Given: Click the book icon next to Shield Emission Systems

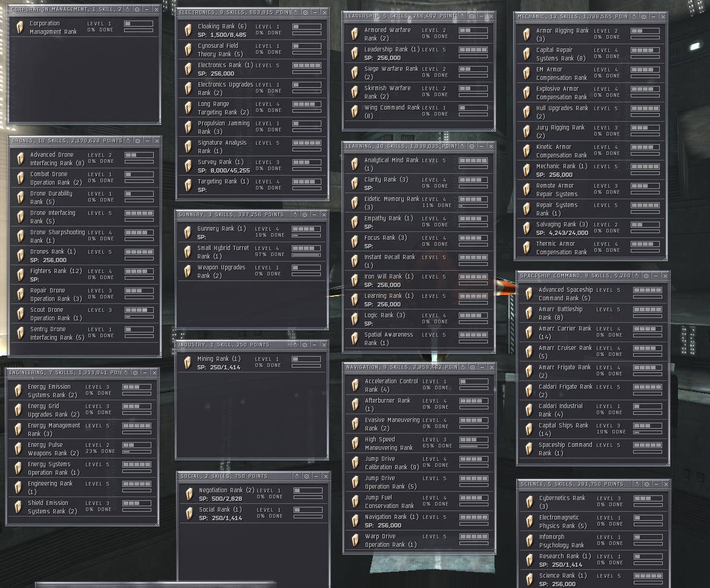Looking at the screenshot, I should tap(18, 506).
